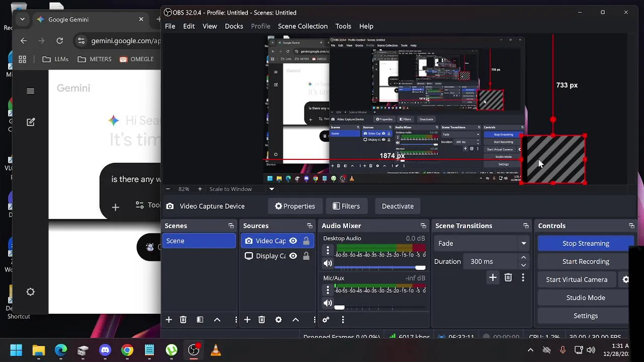Open preview scaling dropdown arrow
This screenshot has width=644, height=362.
[x=272, y=189]
